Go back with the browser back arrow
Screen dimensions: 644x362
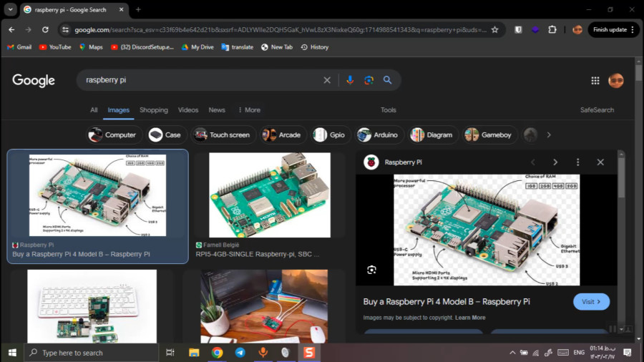pos(11,29)
